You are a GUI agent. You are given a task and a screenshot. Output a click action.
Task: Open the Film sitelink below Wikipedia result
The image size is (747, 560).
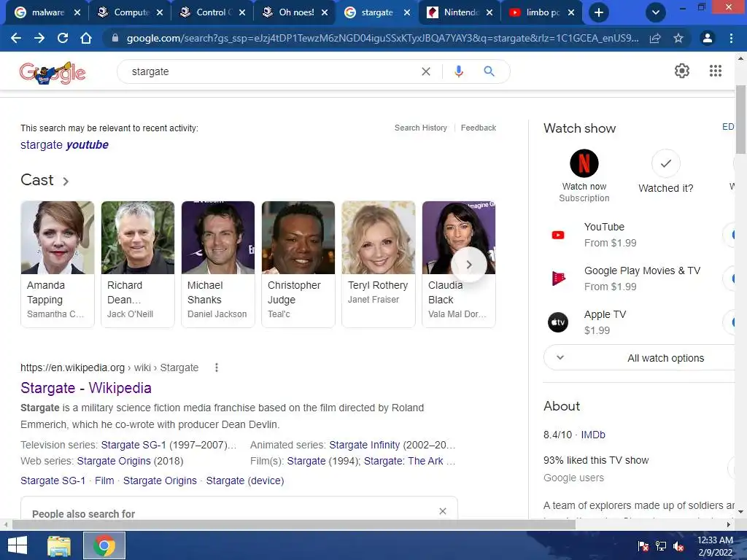coord(104,481)
